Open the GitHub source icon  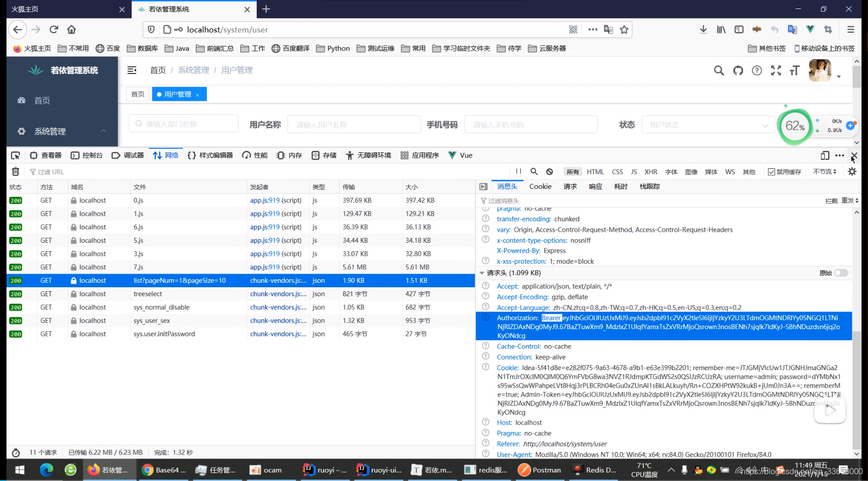pos(738,70)
